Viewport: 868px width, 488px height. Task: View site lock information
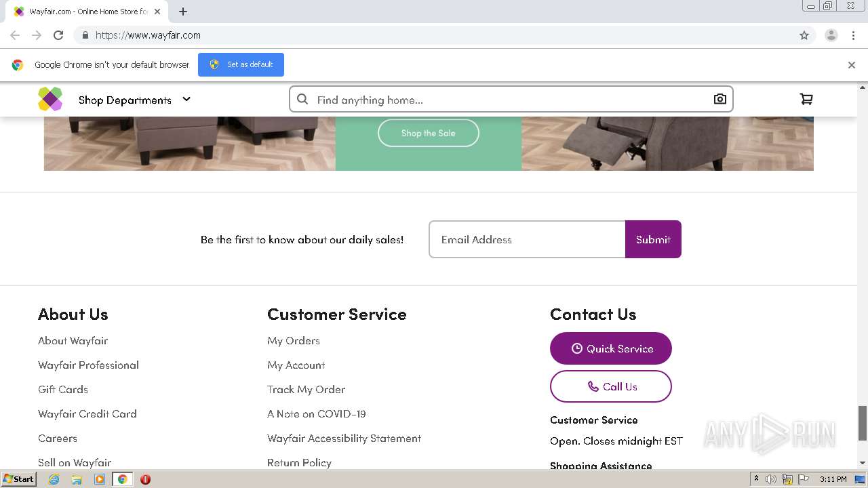(x=85, y=35)
